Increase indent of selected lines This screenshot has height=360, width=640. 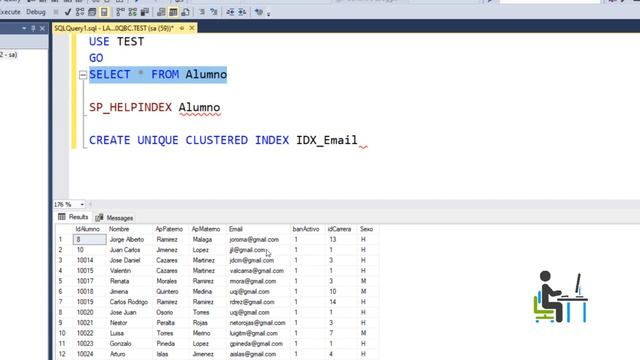(242, 12)
